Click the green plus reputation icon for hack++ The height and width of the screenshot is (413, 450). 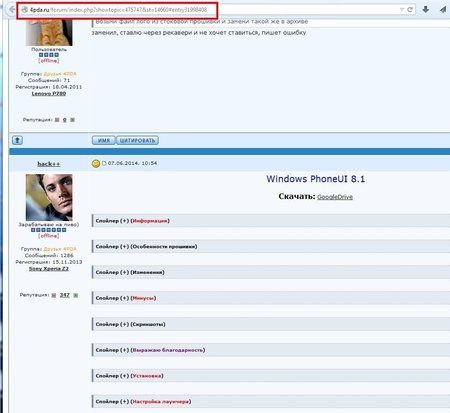[76, 295]
